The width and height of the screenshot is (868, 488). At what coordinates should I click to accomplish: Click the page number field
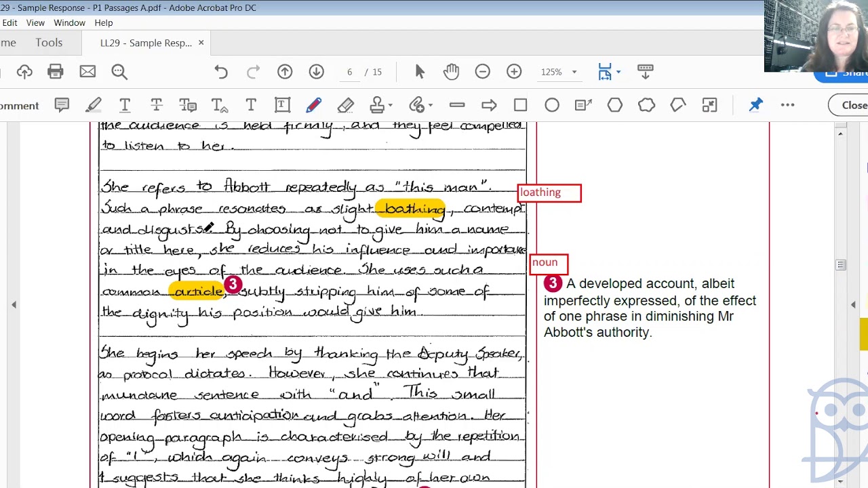(x=350, y=72)
